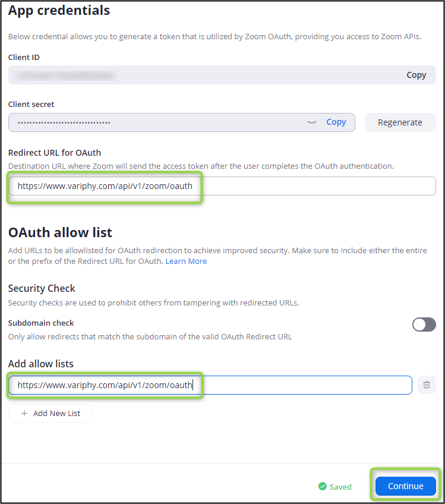Click the plus icon beside Add New List
Viewport: 445px width, 504px height.
24,413
